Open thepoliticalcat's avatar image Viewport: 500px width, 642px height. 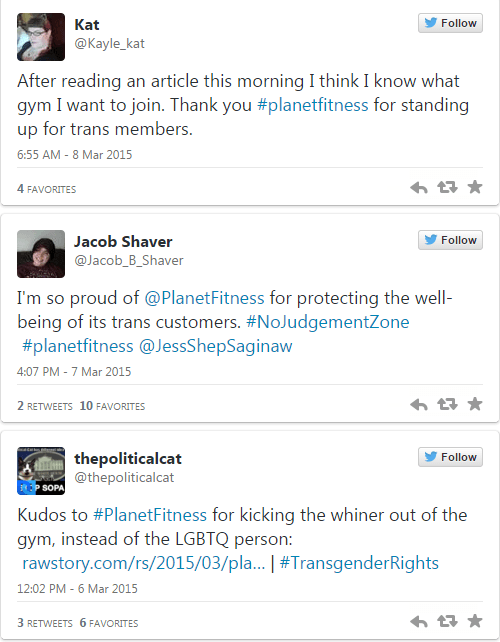[x=41, y=471]
